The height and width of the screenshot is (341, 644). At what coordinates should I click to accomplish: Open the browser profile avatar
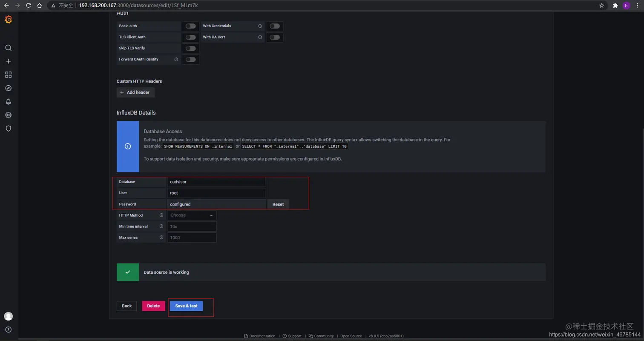pyautogui.click(x=626, y=6)
